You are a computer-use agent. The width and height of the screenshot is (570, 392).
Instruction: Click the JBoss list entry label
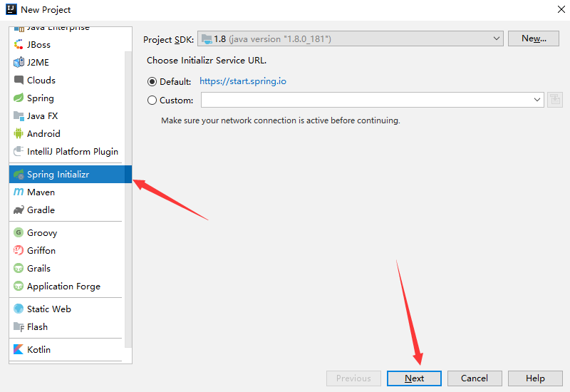coord(39,45)
